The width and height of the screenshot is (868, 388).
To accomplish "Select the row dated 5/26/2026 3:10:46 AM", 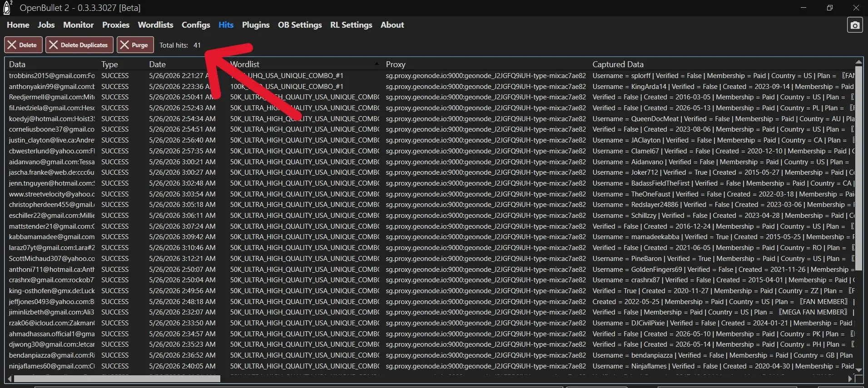I will [x=430, y=248].
